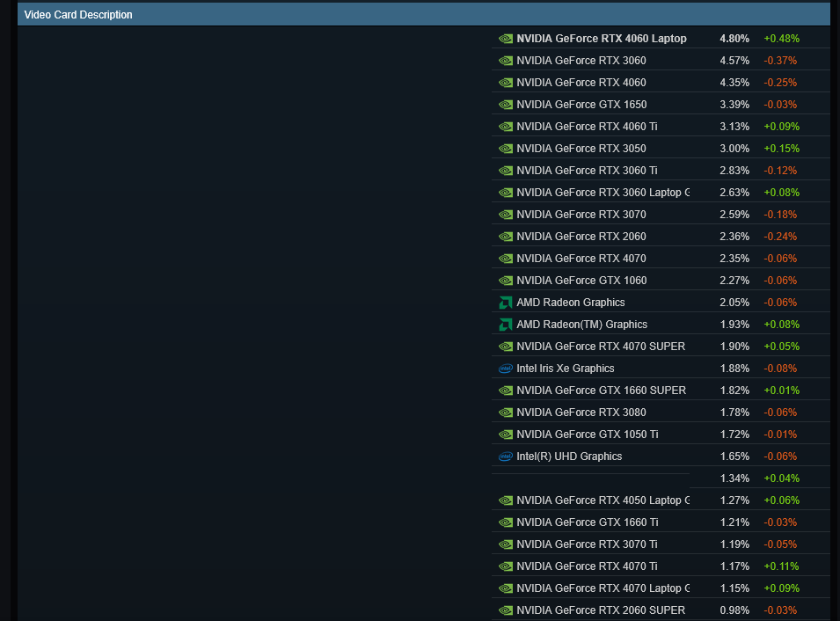840x621 pixels.
Task: Click NVIDIA logo beside RTX 4070 SUPER
Action: (506, 347)
